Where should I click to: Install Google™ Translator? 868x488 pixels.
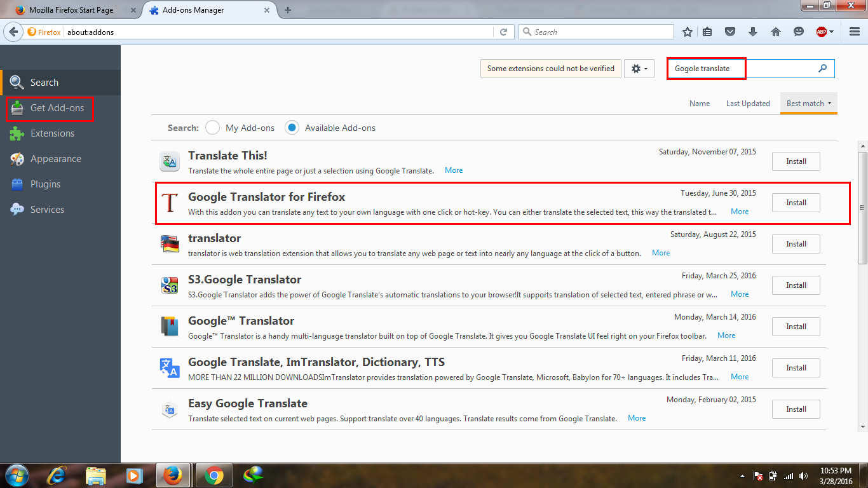(796, 327)
